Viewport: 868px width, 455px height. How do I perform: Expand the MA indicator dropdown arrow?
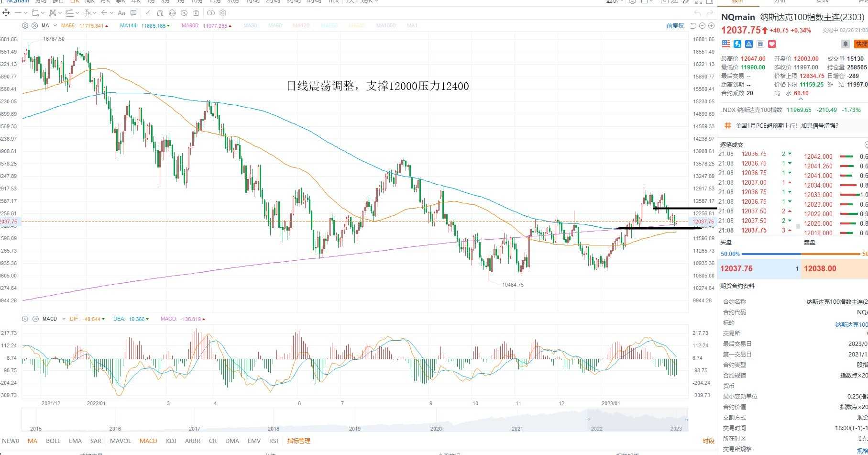coord(55,25)
